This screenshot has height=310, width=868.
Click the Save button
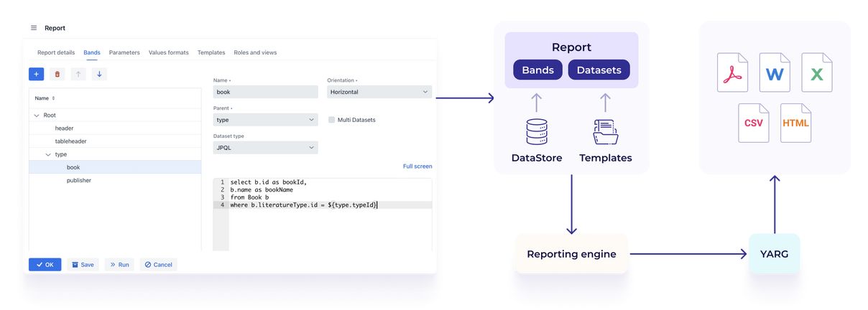point(83,265)
